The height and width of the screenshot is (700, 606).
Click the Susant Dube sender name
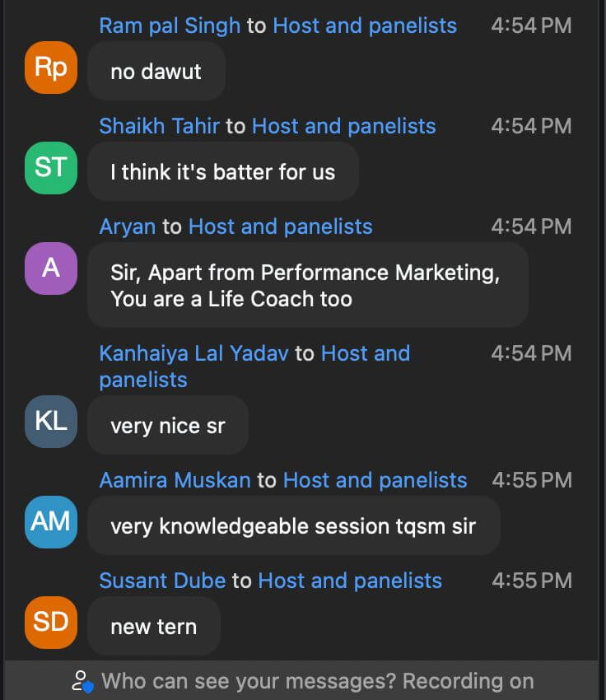[162, 581]
